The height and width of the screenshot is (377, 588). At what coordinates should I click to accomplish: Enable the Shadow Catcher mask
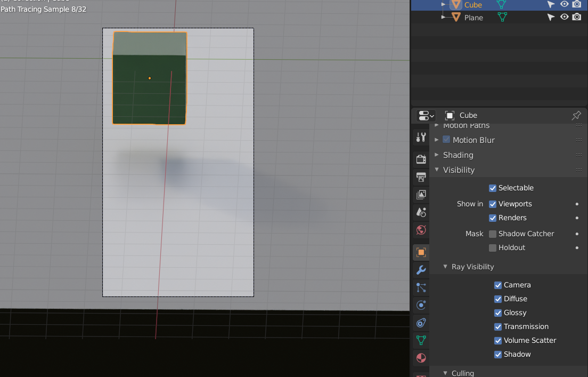click(492, 234)
